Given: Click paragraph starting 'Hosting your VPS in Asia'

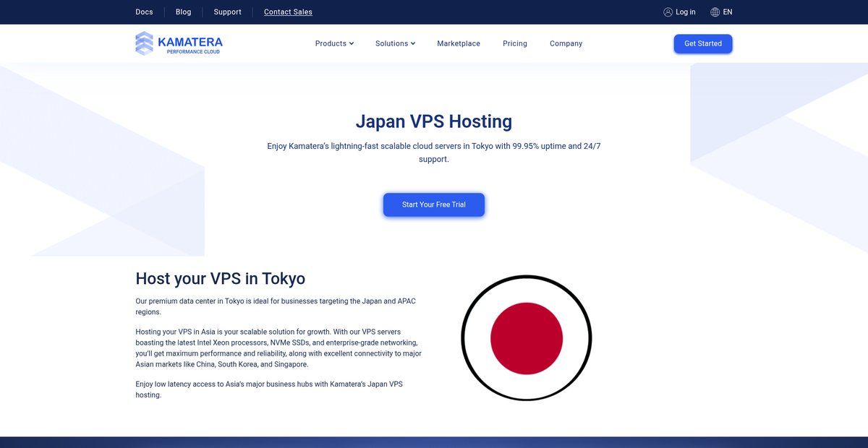Looking at the screenshot, I should pos(278,348).
